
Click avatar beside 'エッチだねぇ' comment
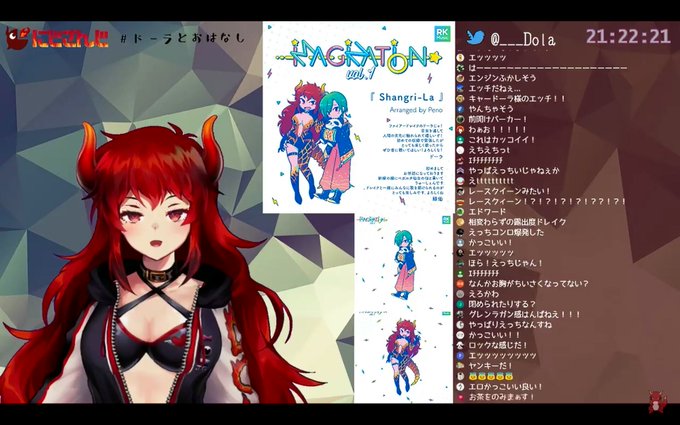(x=460, y=88)
